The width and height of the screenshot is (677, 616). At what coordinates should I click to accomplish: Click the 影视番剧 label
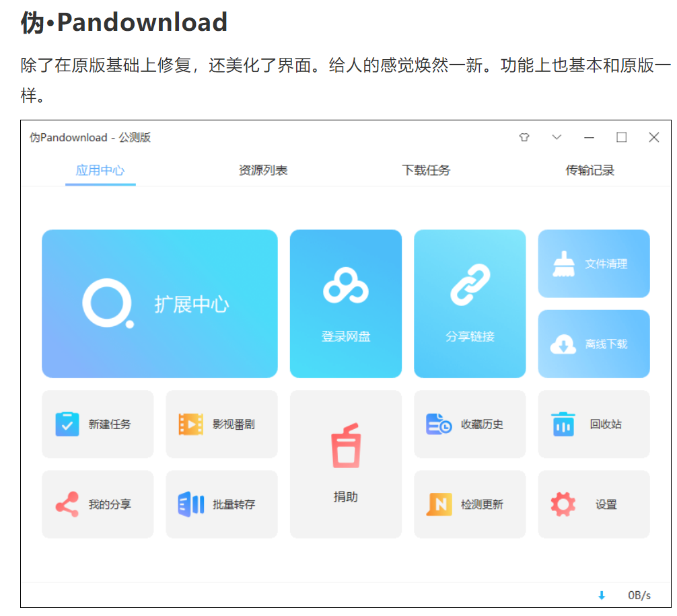234,424
